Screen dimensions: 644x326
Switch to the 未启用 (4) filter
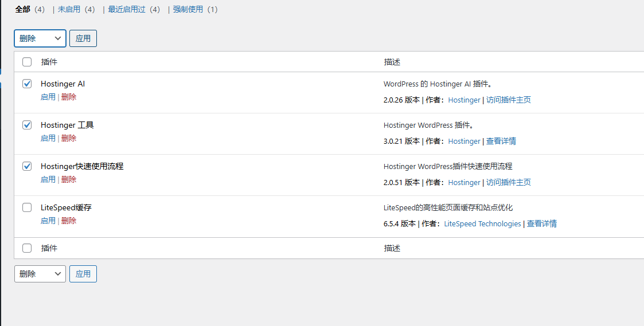tap(76, 9)
